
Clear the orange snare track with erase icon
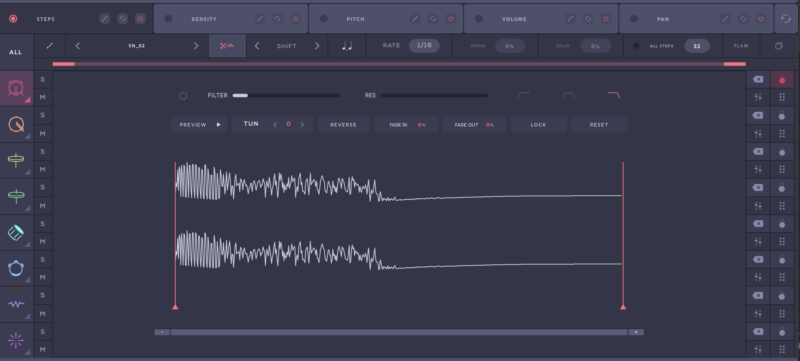[758, 116]
